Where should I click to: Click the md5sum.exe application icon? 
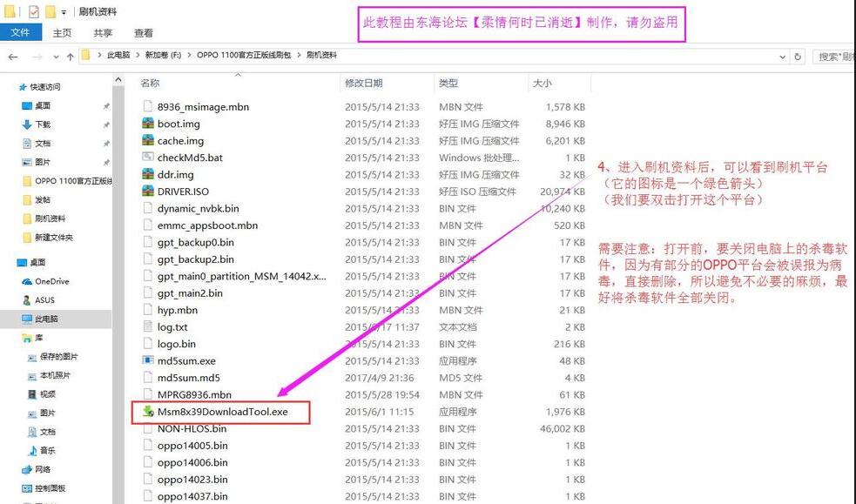point(148,360)
